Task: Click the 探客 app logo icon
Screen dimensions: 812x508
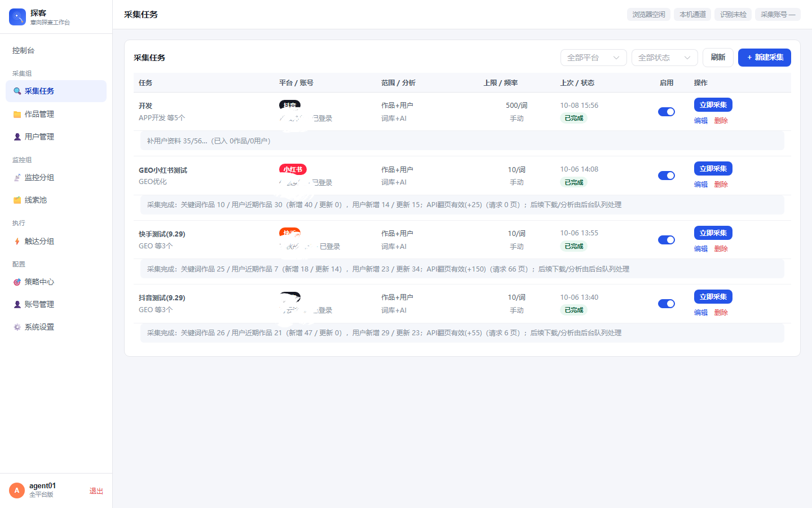Action: pos(17,17)
